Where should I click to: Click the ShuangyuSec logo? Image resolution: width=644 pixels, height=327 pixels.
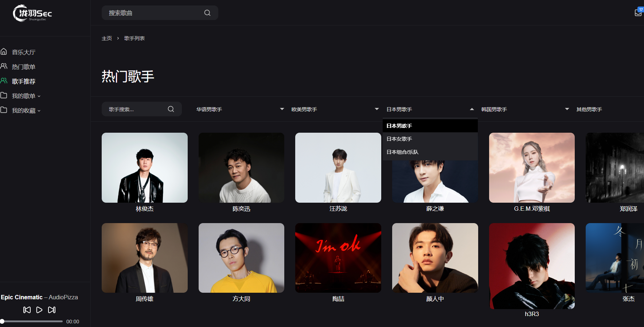pos(32,13)
